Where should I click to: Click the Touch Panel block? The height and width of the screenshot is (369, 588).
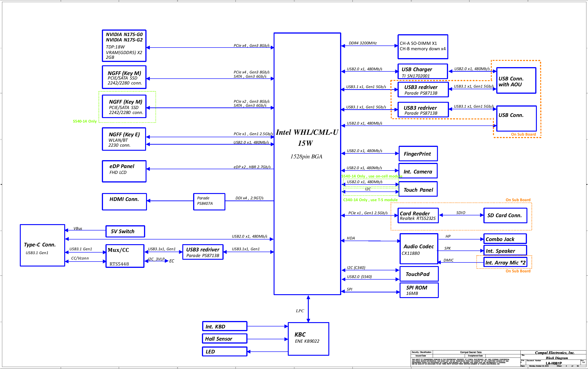(x=418, y=189)
